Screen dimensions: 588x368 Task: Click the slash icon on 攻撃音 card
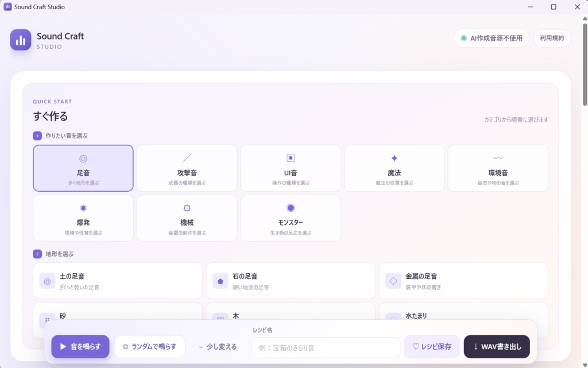187,158
